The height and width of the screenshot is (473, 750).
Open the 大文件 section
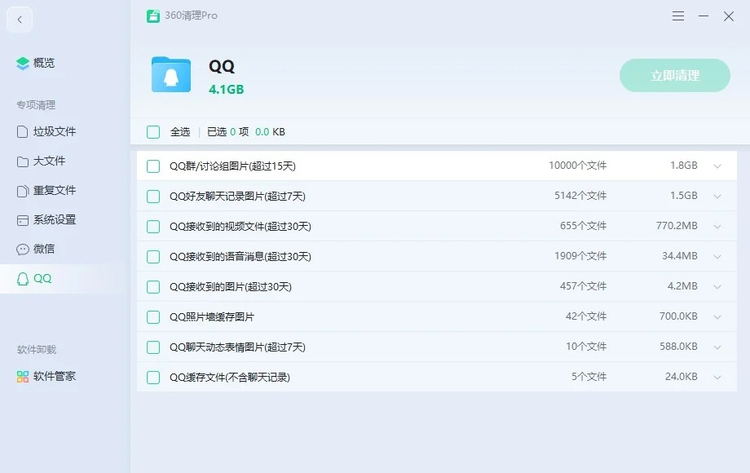(x=49, y=161)
